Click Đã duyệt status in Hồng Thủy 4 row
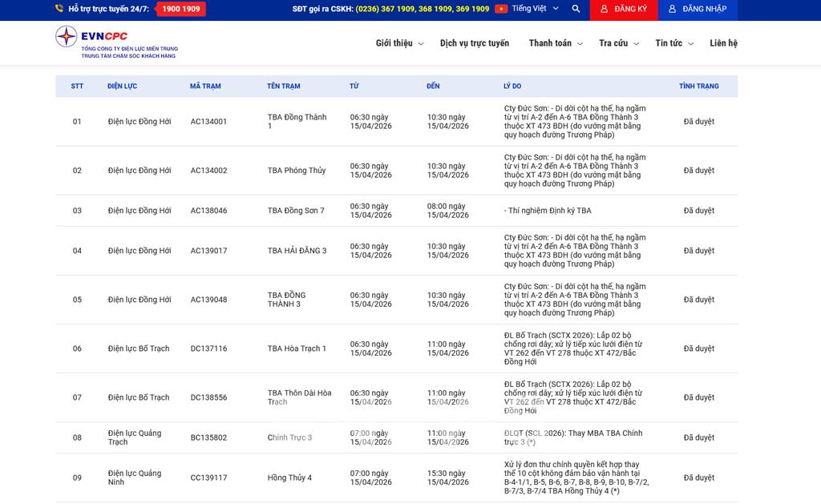The width and height of the screenshot is (821, 504). click(x=698, y=478)
